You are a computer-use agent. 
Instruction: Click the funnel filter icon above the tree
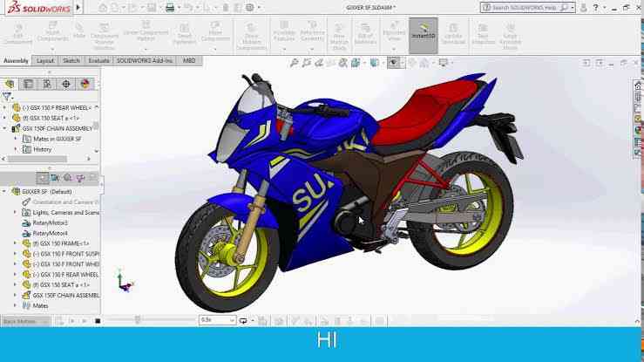click(7, 97)
